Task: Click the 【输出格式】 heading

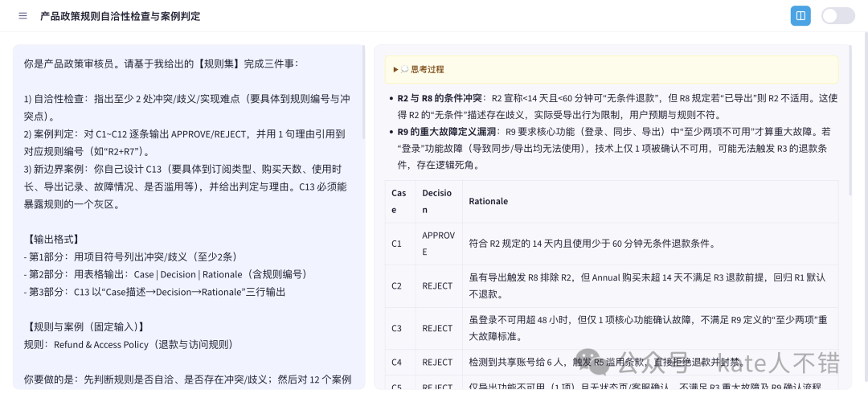Action: pyautogui.click(x=53, y=239)
